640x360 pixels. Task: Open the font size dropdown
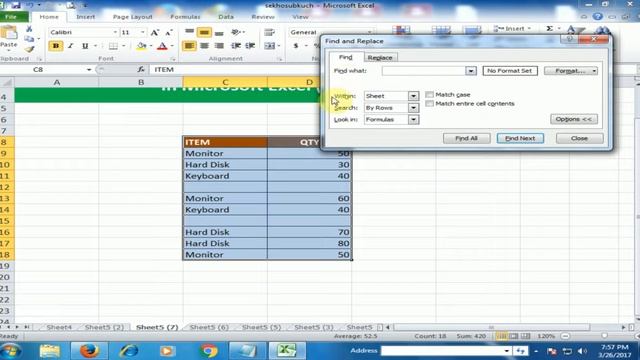(x=142, y=32)
